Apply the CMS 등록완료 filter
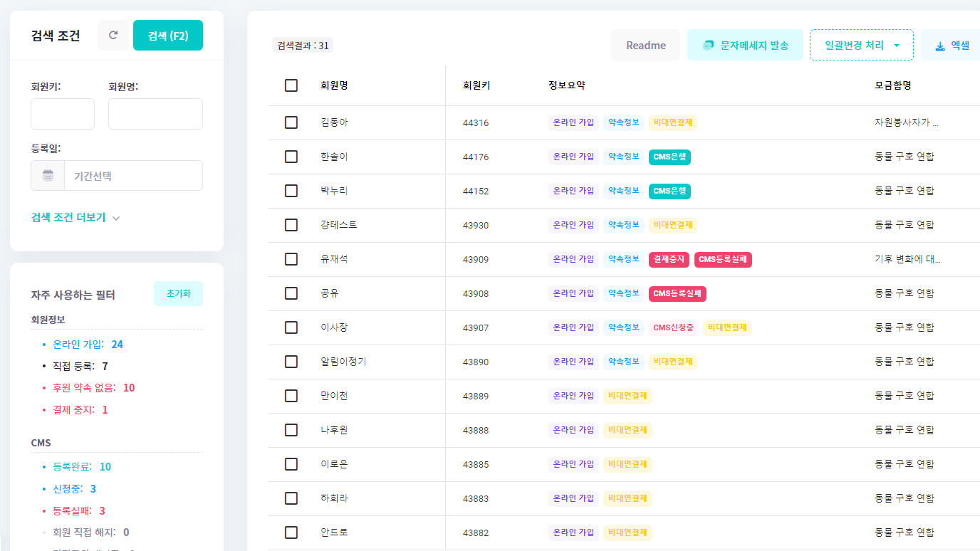This screenshot has width=980, height=551. (x=72, y=467)
